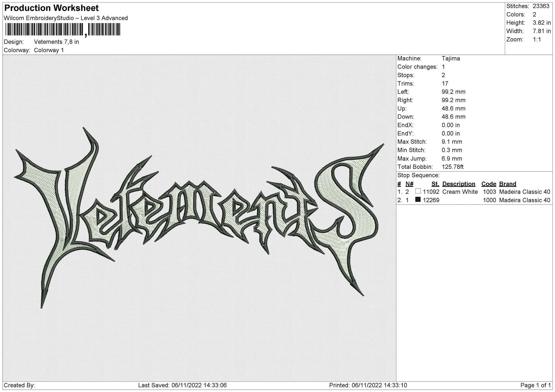This screenshot has width=555, height=392.
Task: Select stop row 2 with code 1000
Action: pos(474,200)
